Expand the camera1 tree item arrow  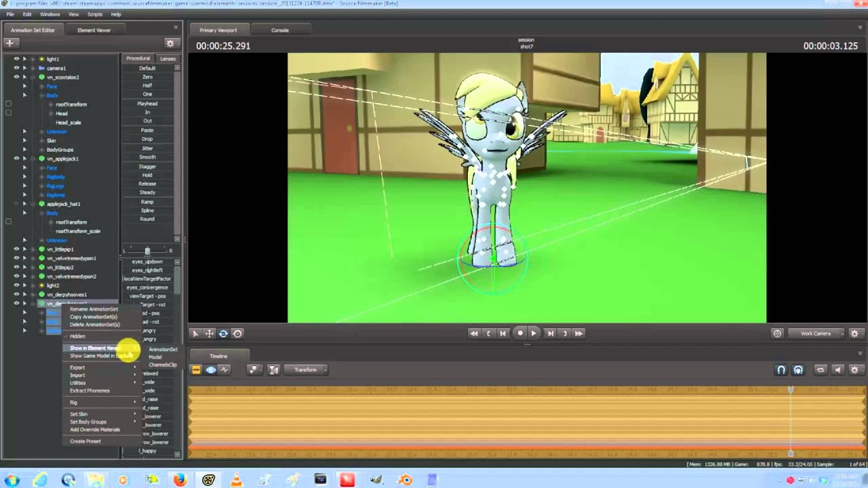point(24,68)
